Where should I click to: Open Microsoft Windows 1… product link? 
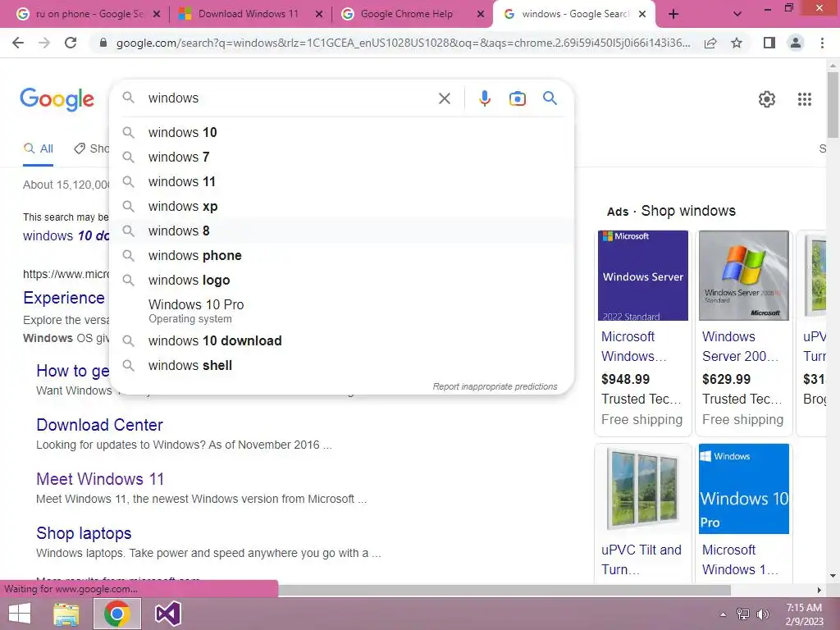(x=740, y=559)
